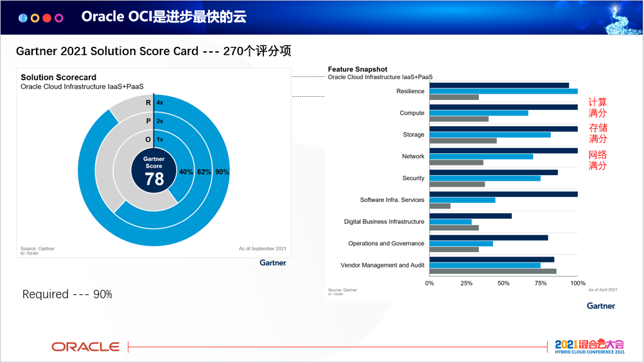The height and width of the screenshot is (363, 644).
Task: Click the '75%' axis label
Action: coord(541,283)
